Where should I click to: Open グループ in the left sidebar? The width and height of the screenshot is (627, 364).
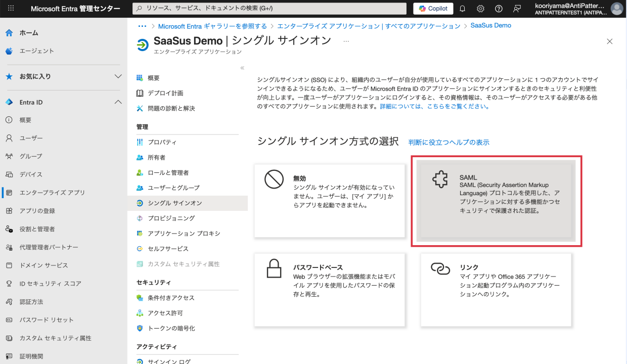[x=31, y=156]
